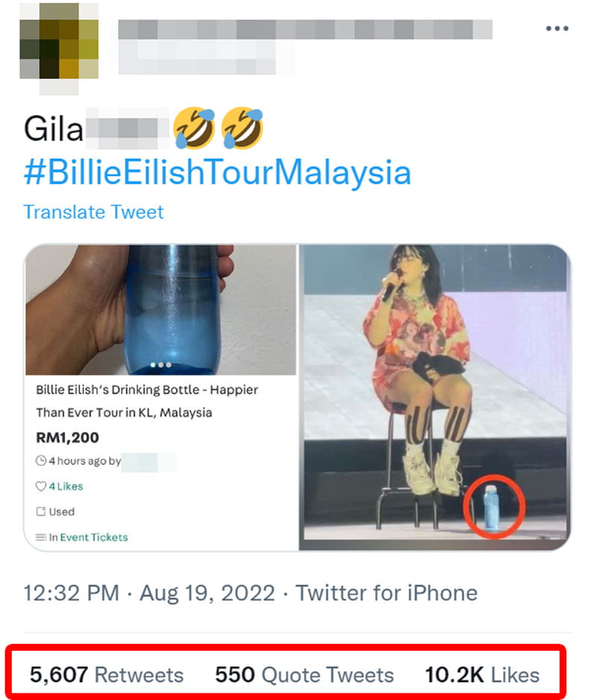Click the category list icon before In Event Tickets
This screenshot has width=598, height=700.
[40, 537]
